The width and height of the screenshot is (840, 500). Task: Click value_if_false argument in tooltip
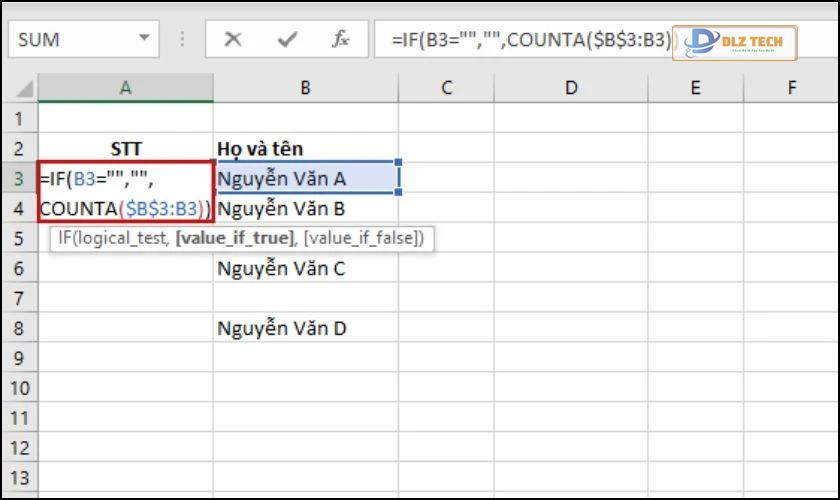(x=362, y=238)
